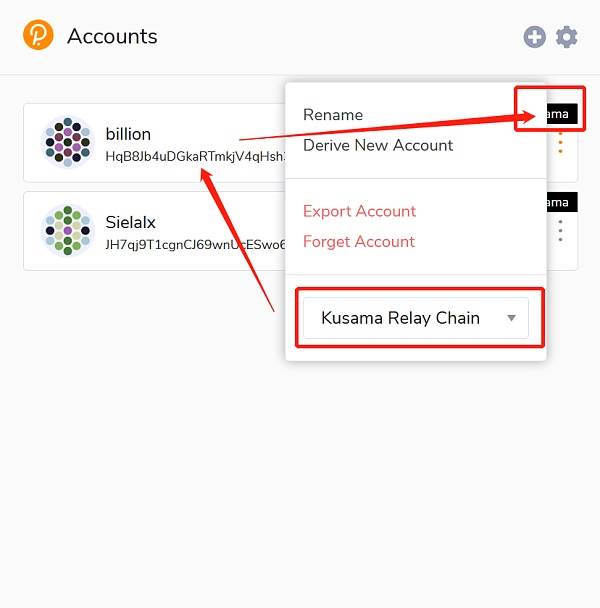Click Export Account in the menu
Viewport: 600px width, 608px height.
point(360,211)
